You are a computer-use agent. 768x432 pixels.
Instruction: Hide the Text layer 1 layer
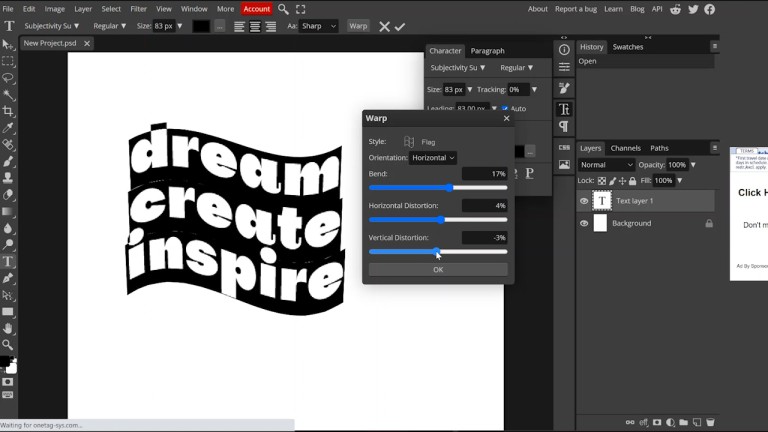tap(584, 201)
